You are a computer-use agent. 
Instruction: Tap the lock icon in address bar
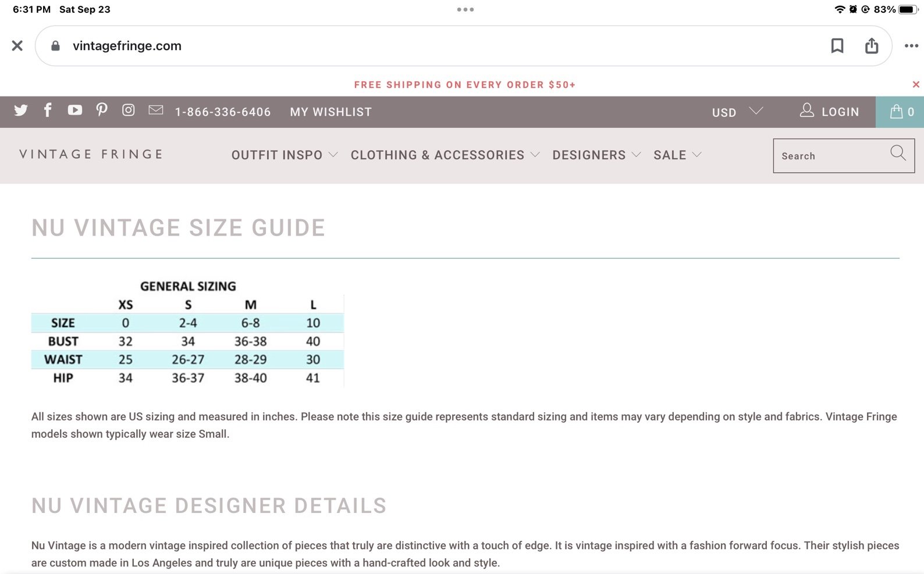[55, 45]
